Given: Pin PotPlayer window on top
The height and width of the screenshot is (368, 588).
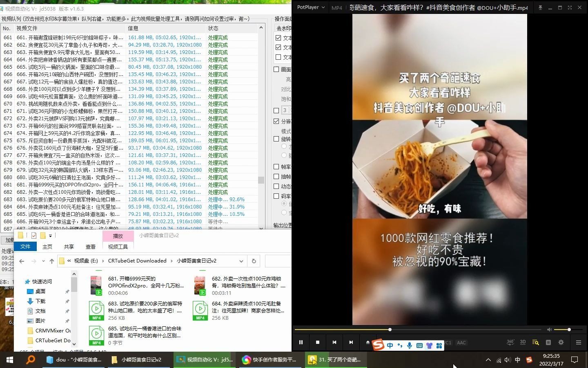Looking at the screenshot, I should click(x=540, y=7).
